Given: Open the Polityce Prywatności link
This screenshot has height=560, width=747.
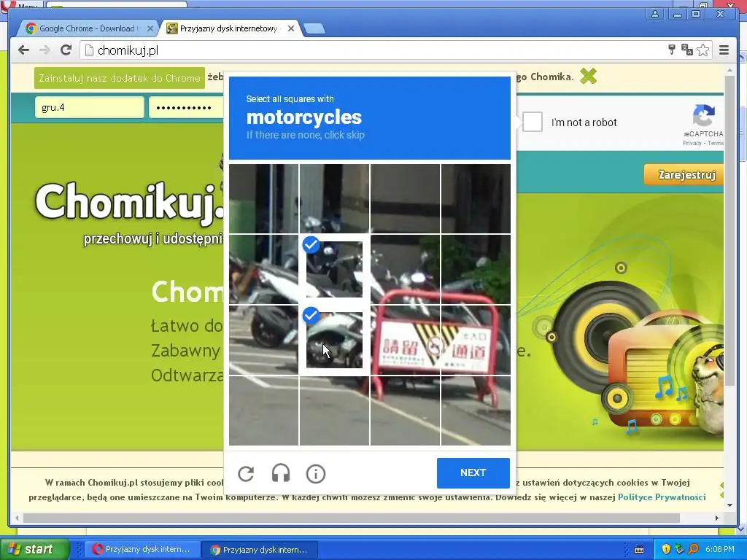Looking at the screenshot, I should click(x=662, y=497).
